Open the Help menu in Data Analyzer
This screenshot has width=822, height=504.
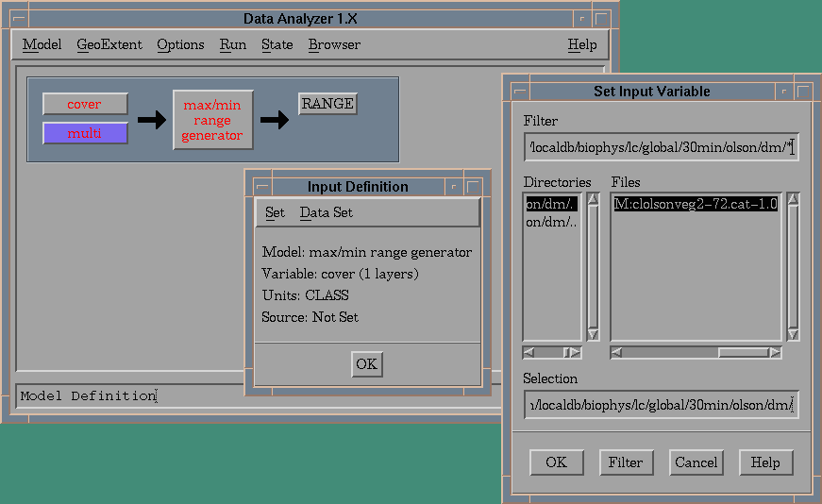581,44
